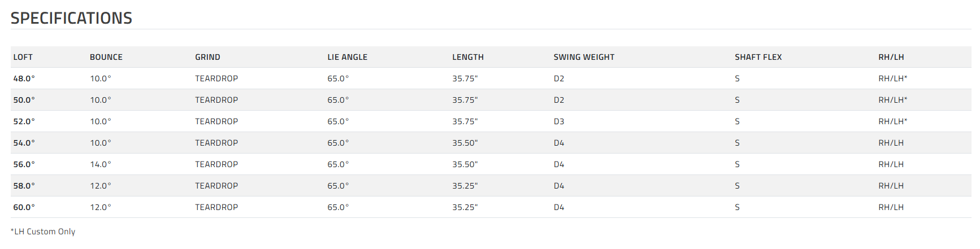Select the SWING WEIGHT column header
The height and width of the screenshot is (249, 980).
point(584,57)
